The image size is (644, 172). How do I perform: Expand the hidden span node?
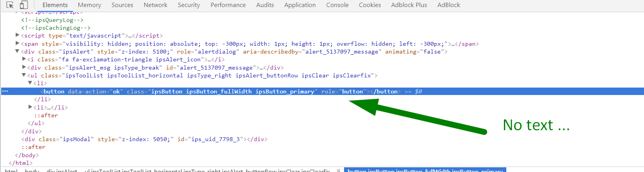point(17,43)
